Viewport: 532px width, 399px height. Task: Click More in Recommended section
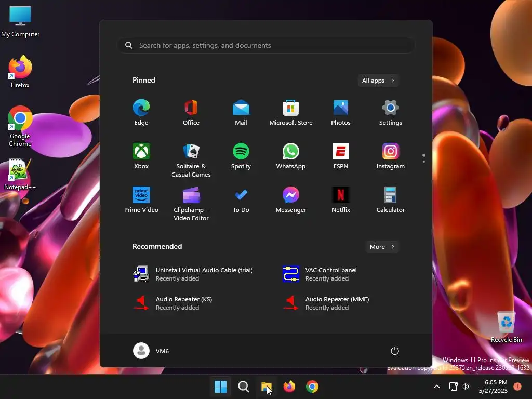[382, 247]
